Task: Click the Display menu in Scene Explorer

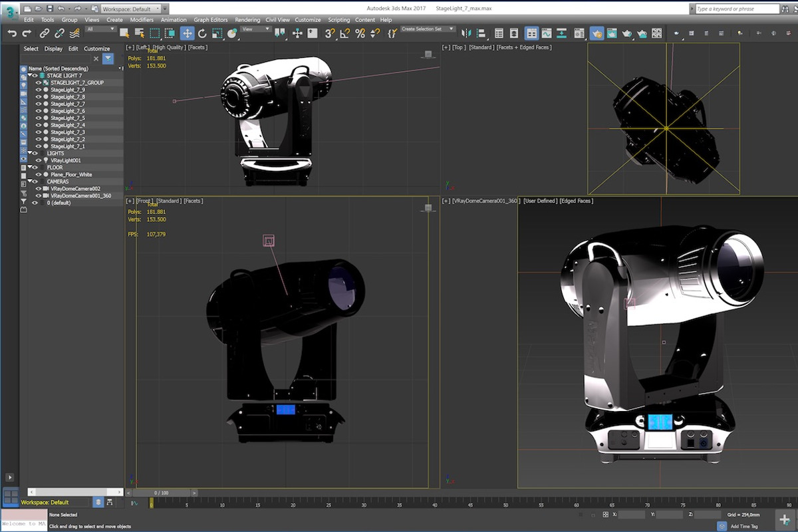Action: coord(53,49)
